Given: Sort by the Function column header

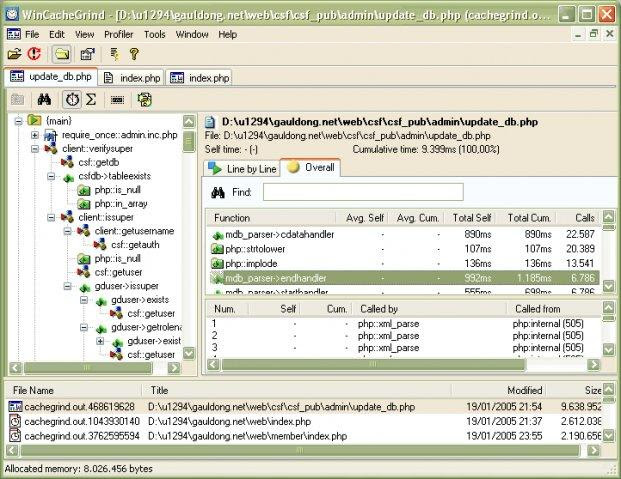Looking at the screenshot, I should (x=270, y=218).
